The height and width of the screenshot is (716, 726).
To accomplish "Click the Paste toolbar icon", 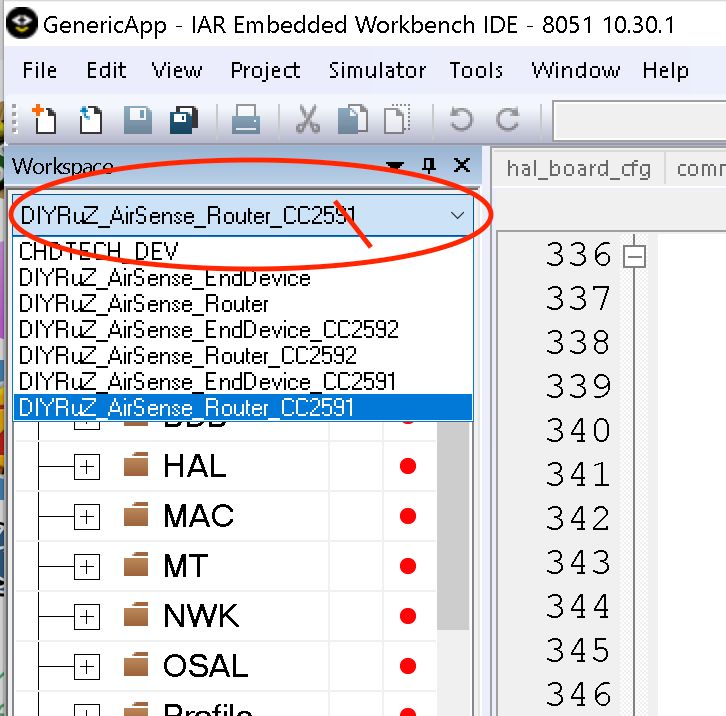I will pyautogui.click(x=397, y=119).
